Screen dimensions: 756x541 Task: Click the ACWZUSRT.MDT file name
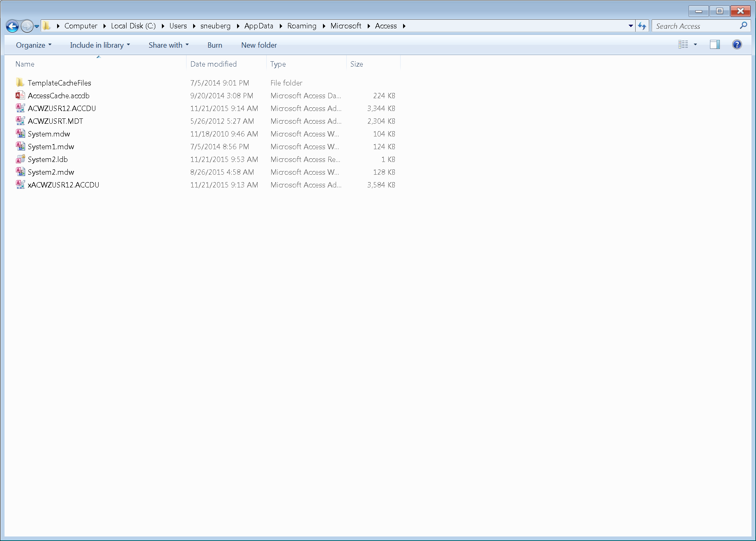click(55, 121)
